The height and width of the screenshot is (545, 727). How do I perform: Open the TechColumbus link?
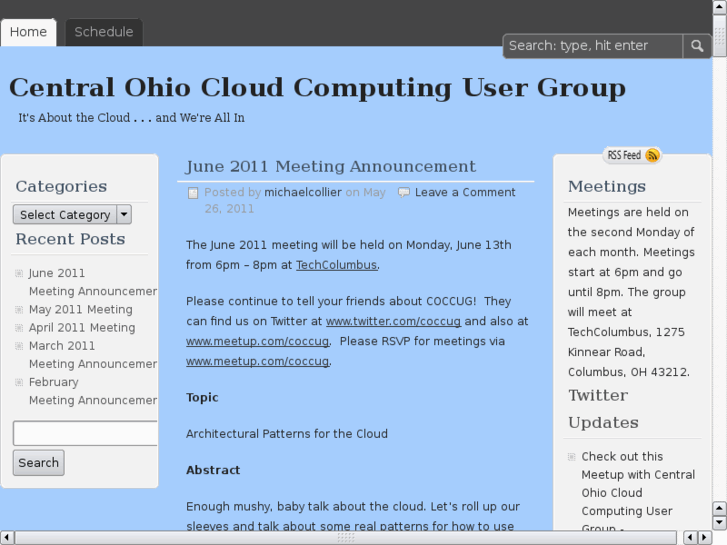click(337, 265)
